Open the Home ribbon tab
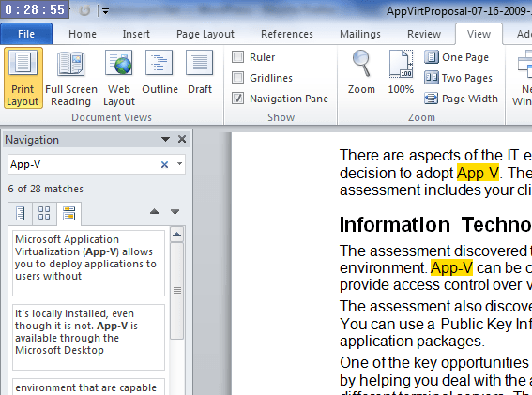 83,34
